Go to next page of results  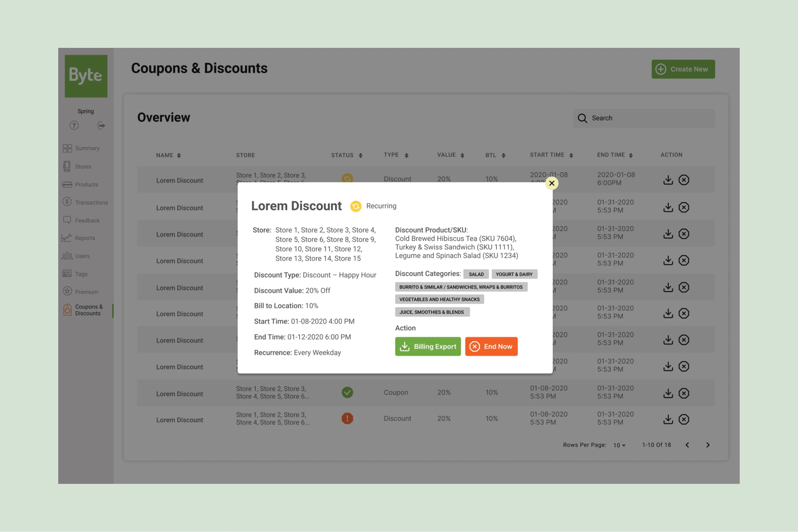pos(708,445)
